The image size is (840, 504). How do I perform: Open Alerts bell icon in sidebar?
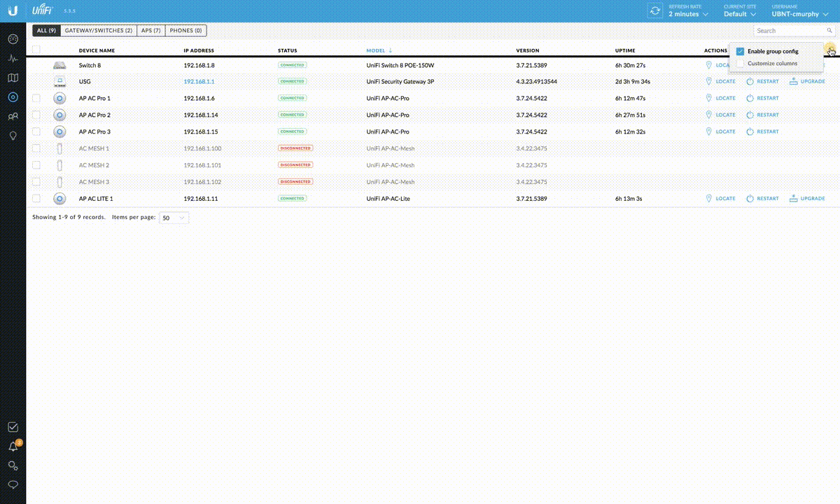coord(13,447)
